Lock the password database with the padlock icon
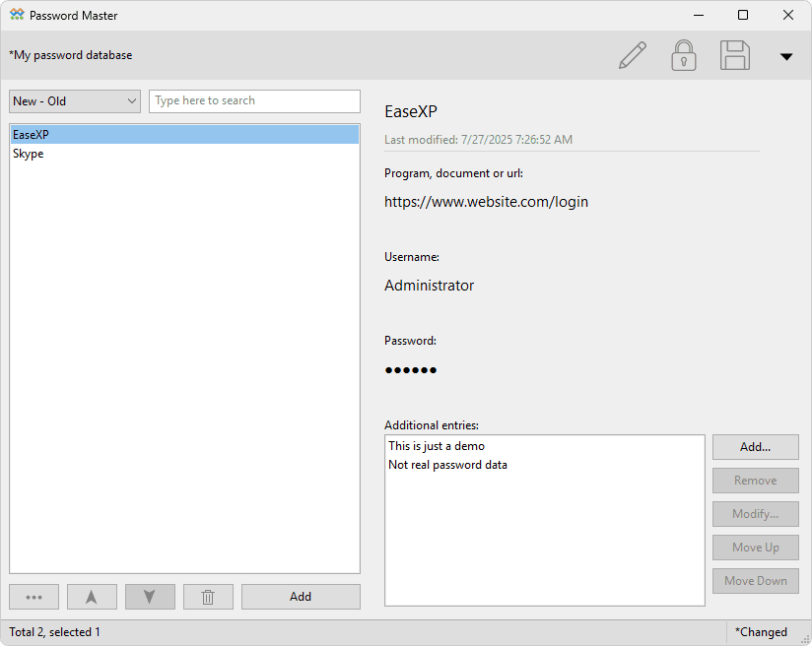Viewport: 812px width, 646px height. pyautogui.click(x=683, y=55)
